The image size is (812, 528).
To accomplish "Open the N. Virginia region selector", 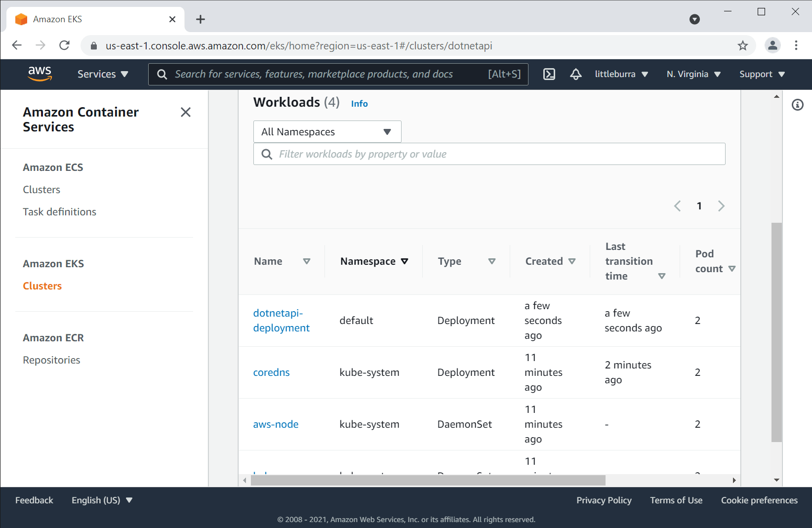I will [x=693, y=74].
